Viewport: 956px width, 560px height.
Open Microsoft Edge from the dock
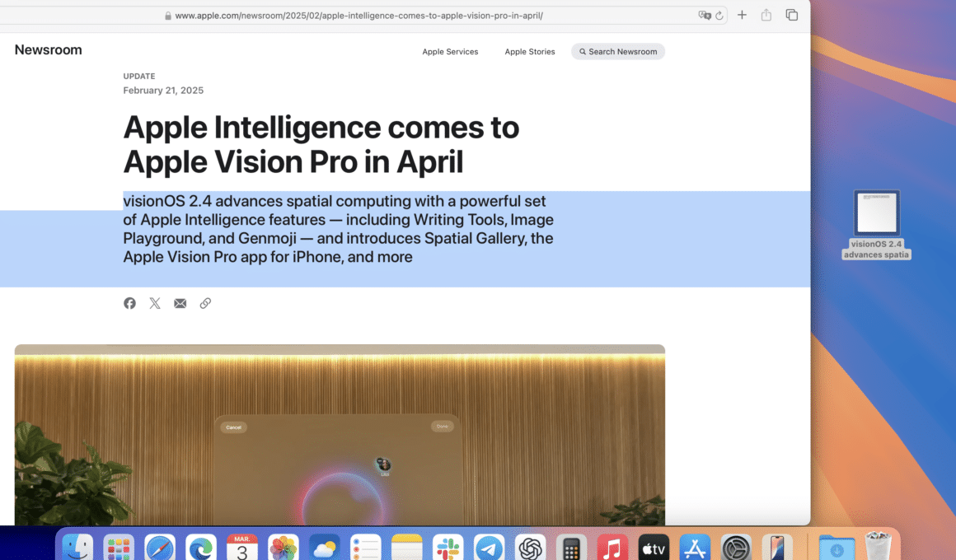pyautogui.click(x=201, y=548)
